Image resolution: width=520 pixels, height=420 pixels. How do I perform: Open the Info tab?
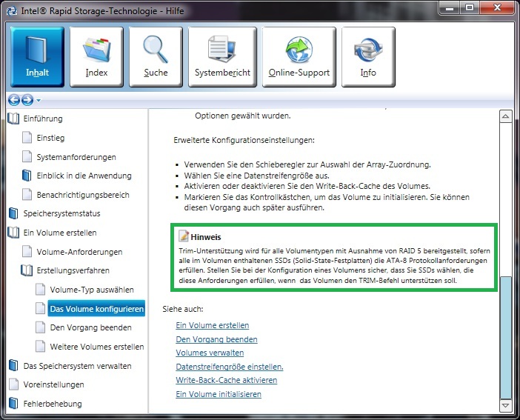click(x=368, y=57)
